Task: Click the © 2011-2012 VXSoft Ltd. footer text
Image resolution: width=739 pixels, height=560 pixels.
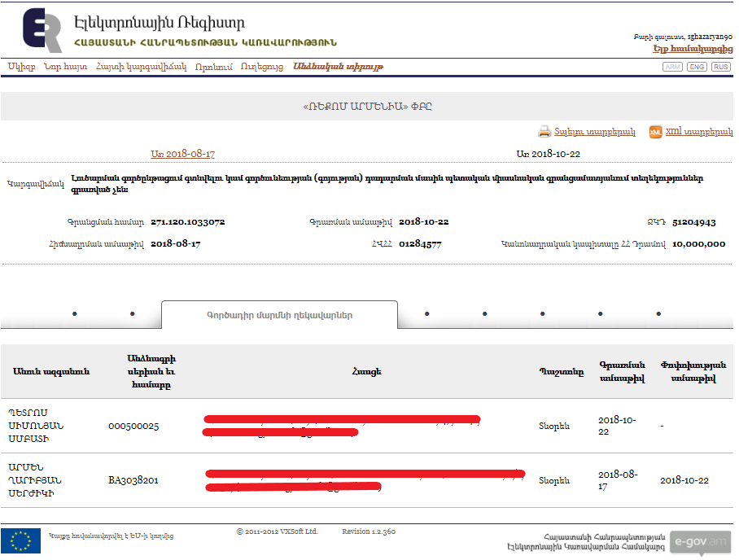Action: point(277,532)
